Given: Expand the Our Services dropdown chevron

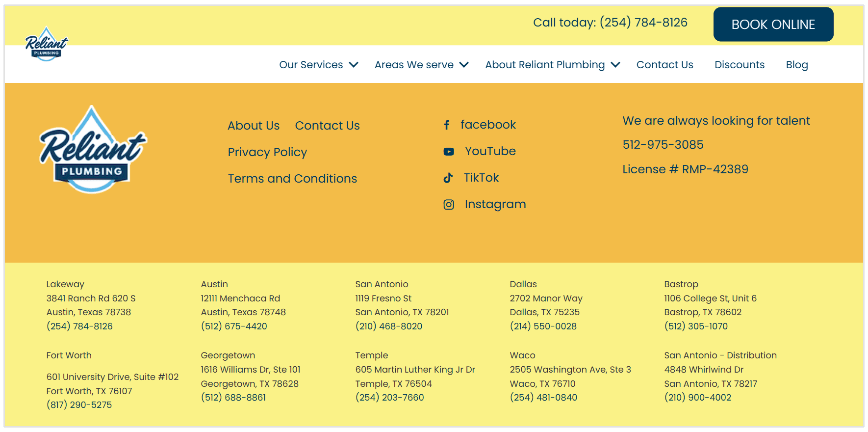Looking at the screenshot, I should (354, 65).
